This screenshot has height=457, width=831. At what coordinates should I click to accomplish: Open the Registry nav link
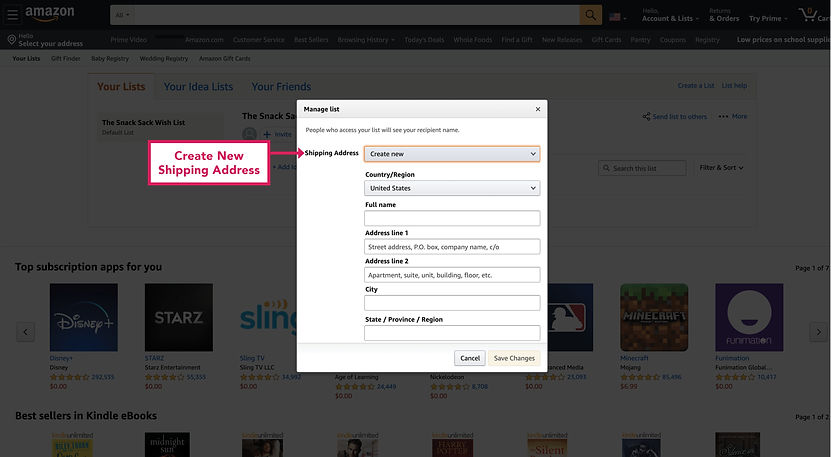tap(707, 40)
